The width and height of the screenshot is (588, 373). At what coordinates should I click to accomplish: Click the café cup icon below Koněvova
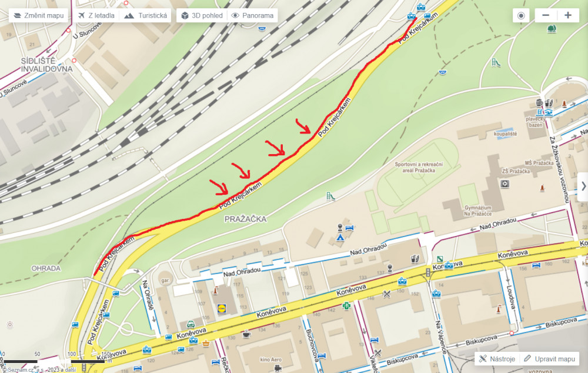point(246,334)
